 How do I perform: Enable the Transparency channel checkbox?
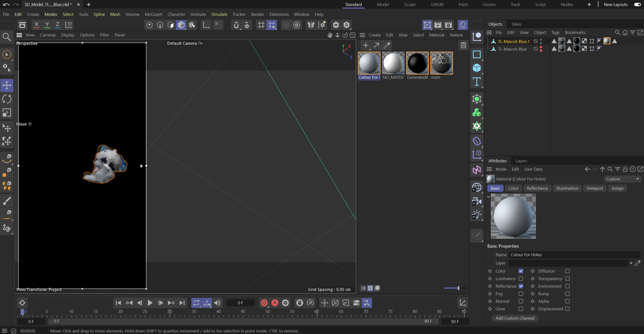point(567,279)
